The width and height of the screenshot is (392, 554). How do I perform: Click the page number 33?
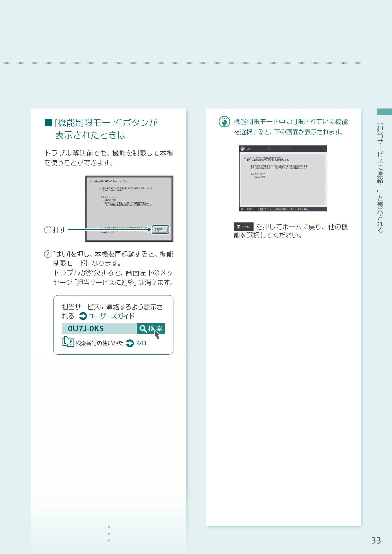pos(376,540)
